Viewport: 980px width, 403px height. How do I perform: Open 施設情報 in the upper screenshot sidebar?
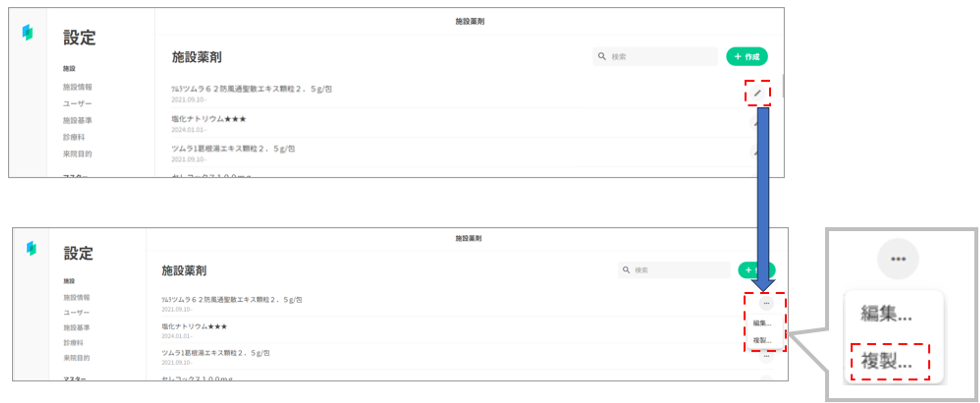77,87
